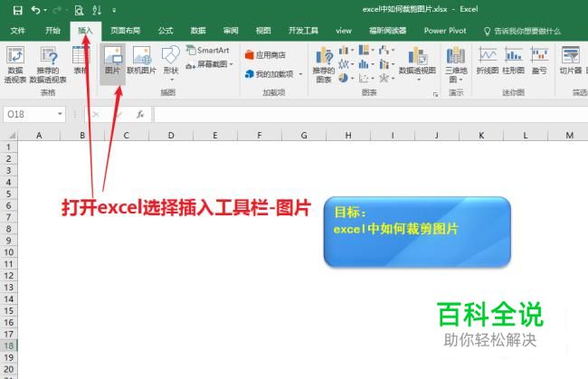Open the 文件 (File) tab

(17, 31)
